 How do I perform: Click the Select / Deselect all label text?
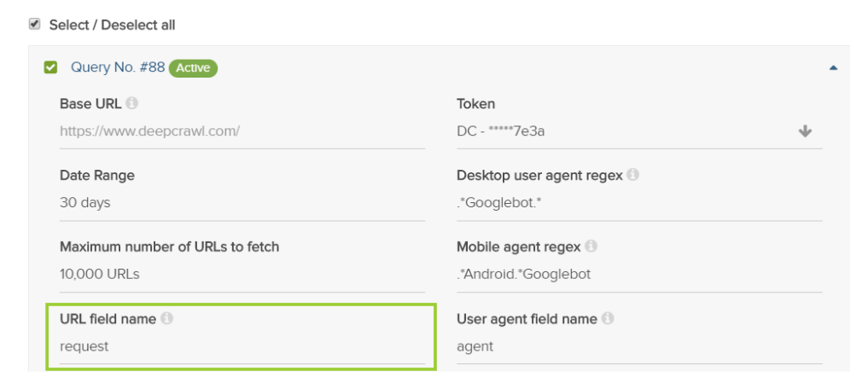[x=112, y=25]
